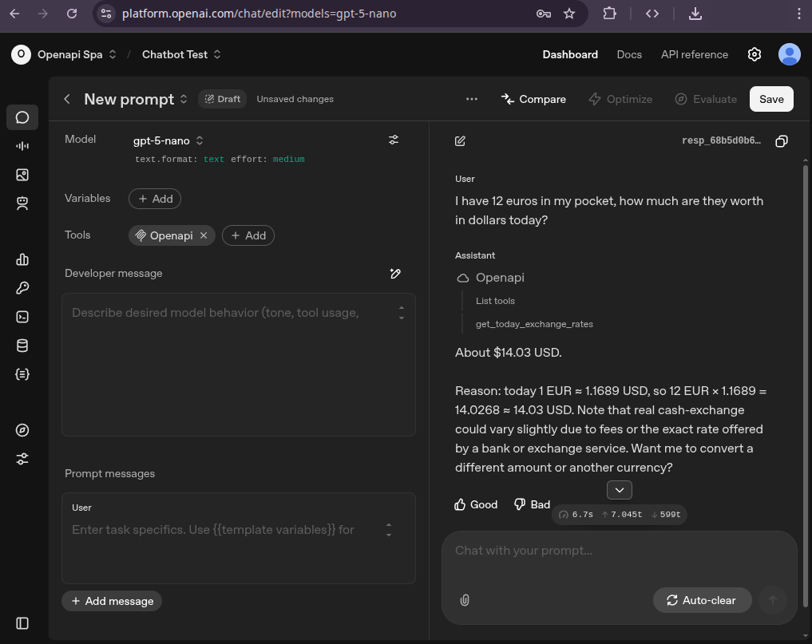The height and width of the screenshot is (644, 812).
Task: Toggle the Auto-clear button
Action: (702, 600)
